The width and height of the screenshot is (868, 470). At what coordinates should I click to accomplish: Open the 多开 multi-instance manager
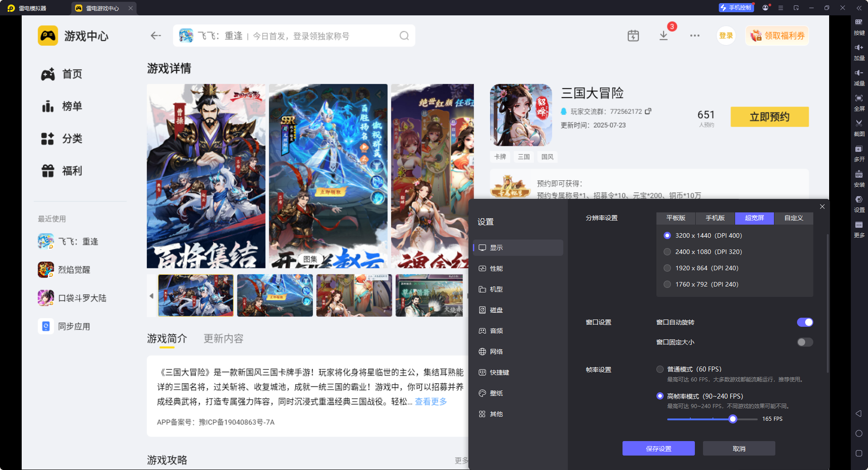859,153
